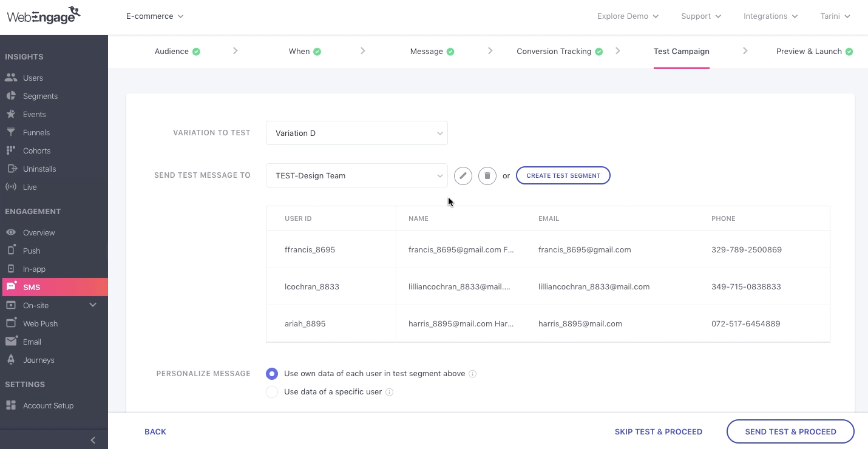Info icon beside own data option

point(473,374)
